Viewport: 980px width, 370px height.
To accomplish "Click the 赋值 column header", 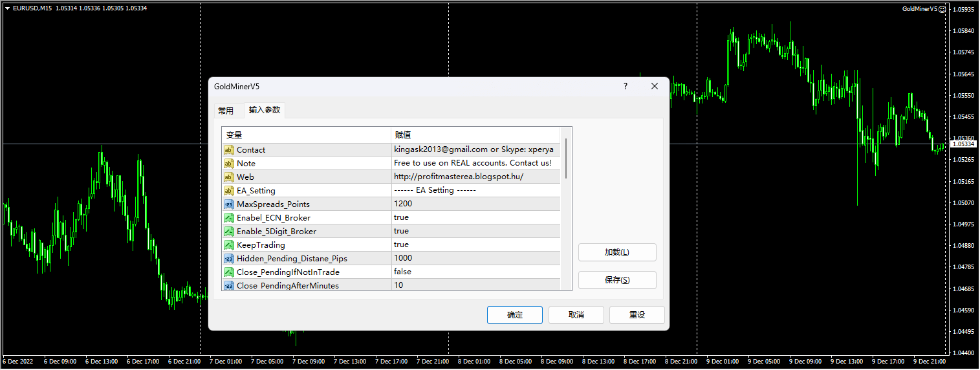I will (x=475, y=135).
